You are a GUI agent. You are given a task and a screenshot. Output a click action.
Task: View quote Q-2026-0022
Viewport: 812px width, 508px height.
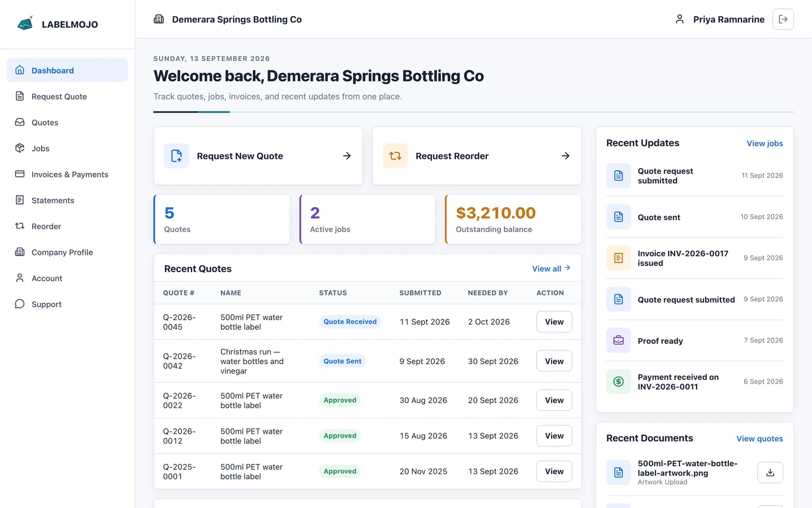point(554,400)
